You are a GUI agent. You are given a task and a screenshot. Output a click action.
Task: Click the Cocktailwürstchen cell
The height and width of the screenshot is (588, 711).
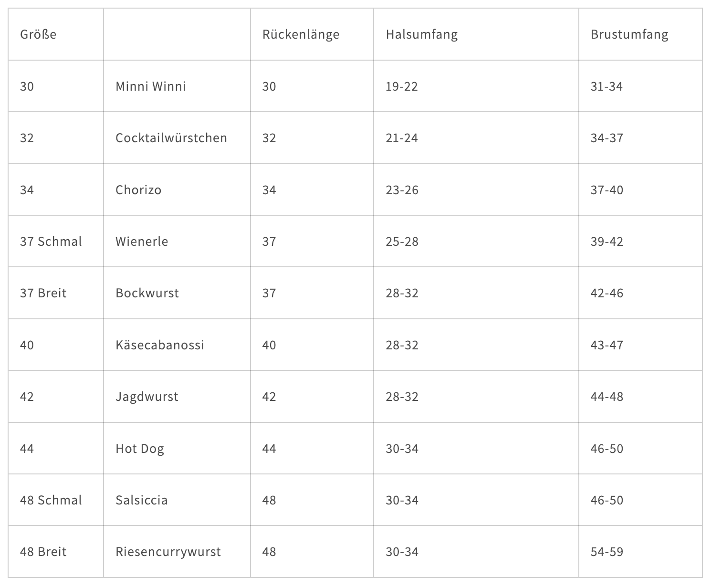click(177, 138)
